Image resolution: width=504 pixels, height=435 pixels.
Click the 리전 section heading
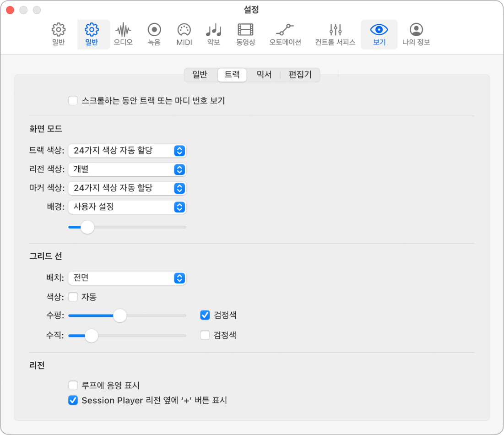tap(37, 365)
